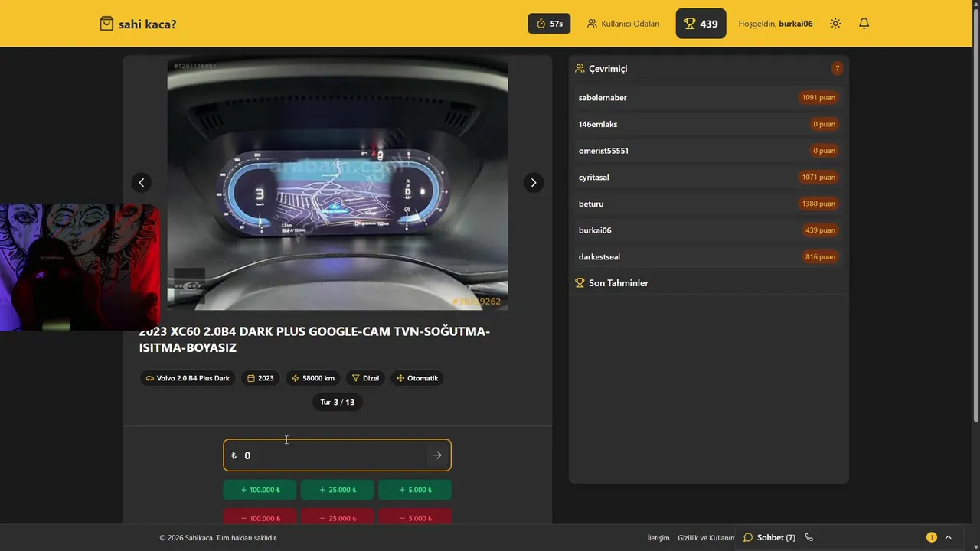Click the price guess input field
This screenshot has width=980, height=551.
337,455
